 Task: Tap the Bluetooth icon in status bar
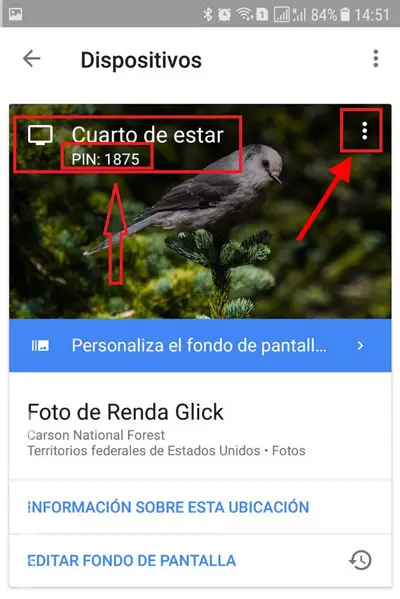(x=207, y=15)
